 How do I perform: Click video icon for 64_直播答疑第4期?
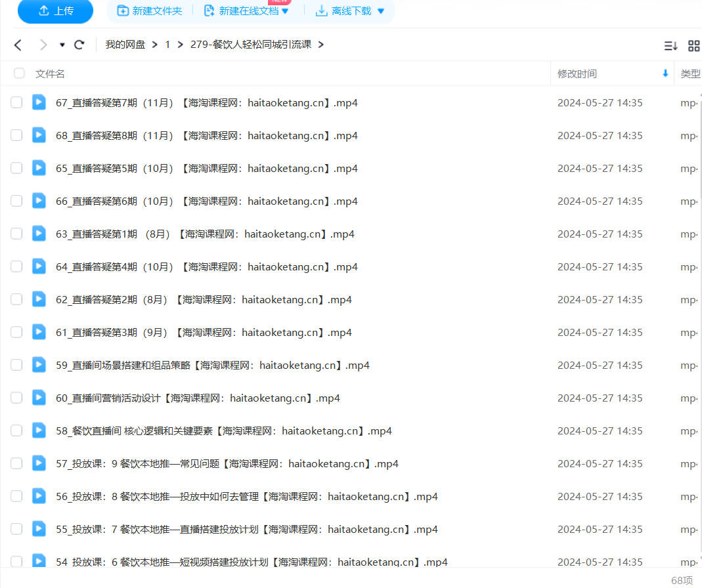(39, 266)
